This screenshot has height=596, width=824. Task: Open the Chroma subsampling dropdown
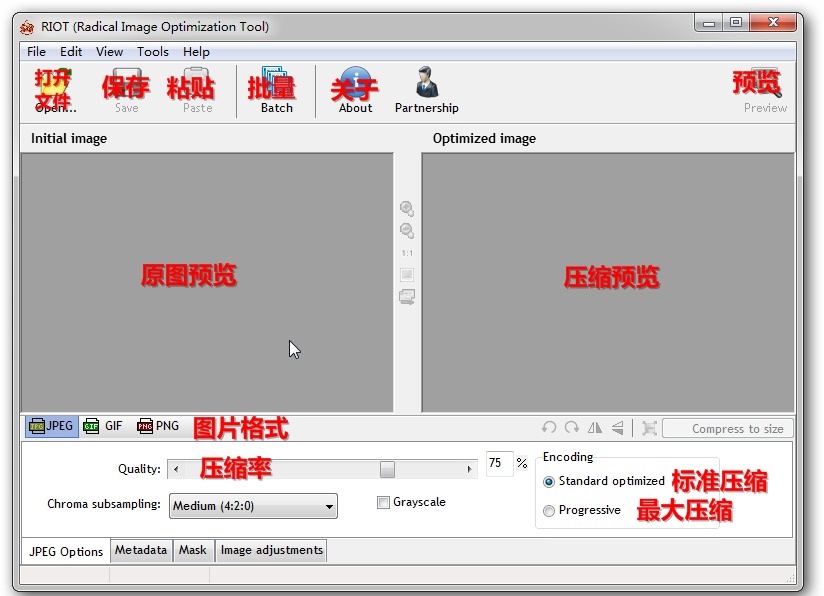point(253,506)
